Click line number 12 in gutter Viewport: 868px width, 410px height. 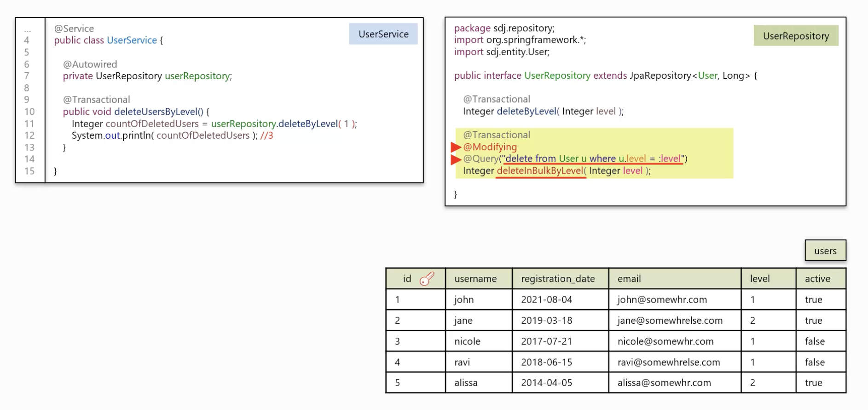tap(29, 135)
